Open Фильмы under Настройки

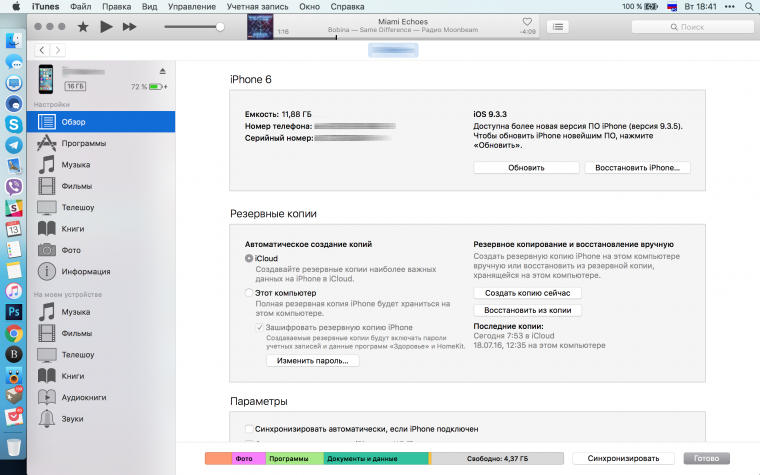tap(101, 186)
